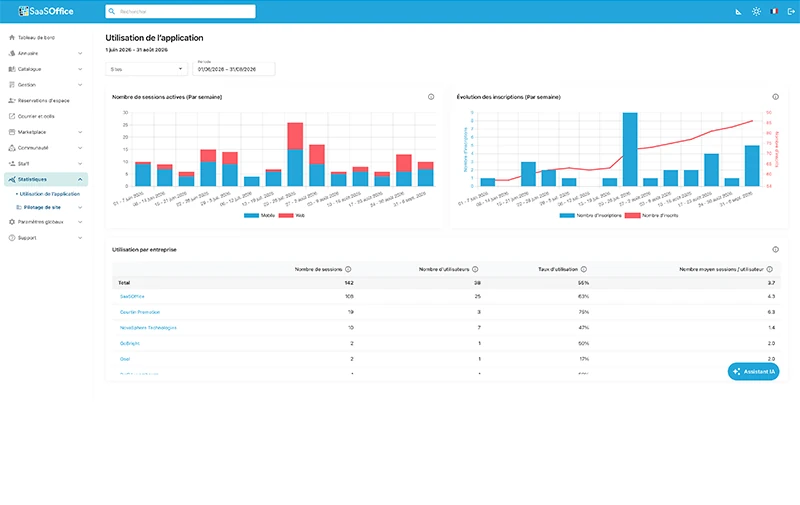This screenshot has width=800, height=505.
Task: Toggle the Nombre d'inscrits legend swatch
Action: 633,215
